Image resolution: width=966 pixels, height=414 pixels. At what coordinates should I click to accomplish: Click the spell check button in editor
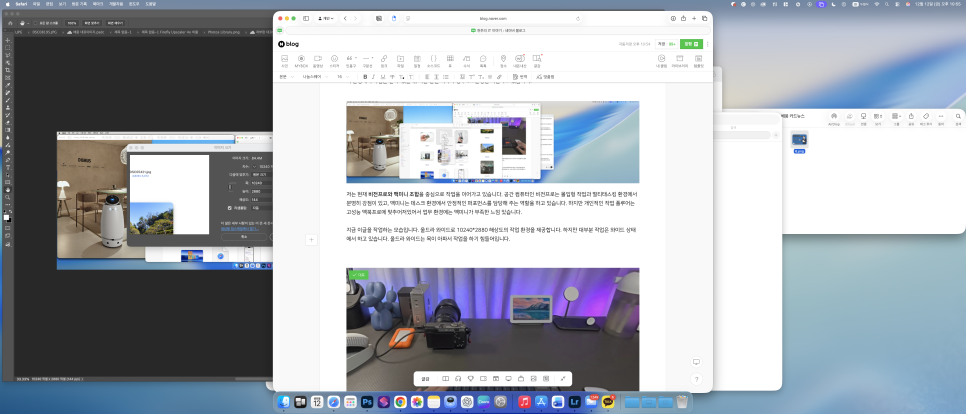tap(545, 77)
